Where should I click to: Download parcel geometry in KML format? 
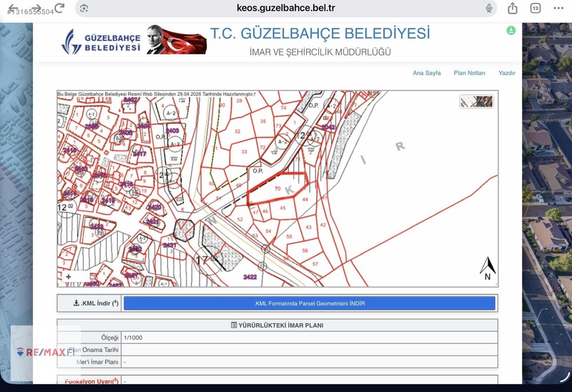[x=310, y=303]
